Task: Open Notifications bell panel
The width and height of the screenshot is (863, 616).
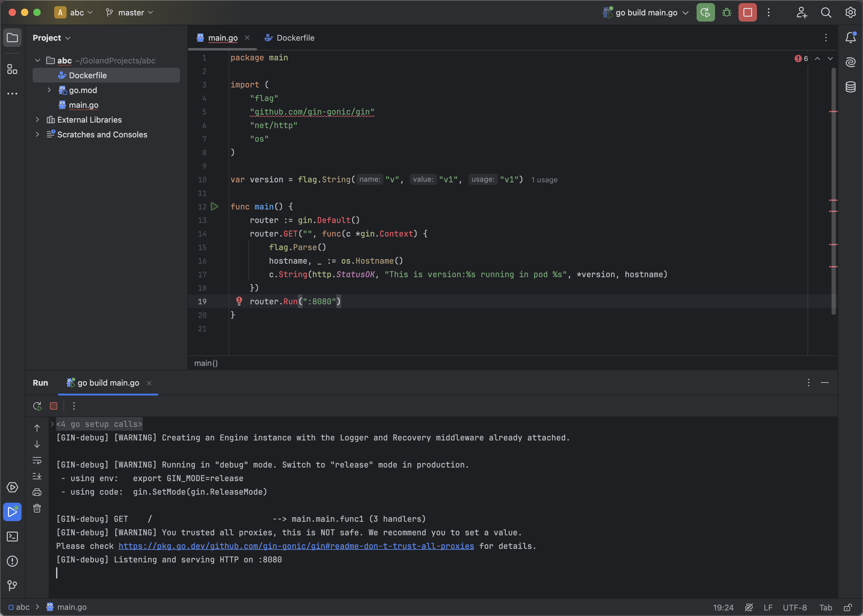Action: [x=850, y=37]
